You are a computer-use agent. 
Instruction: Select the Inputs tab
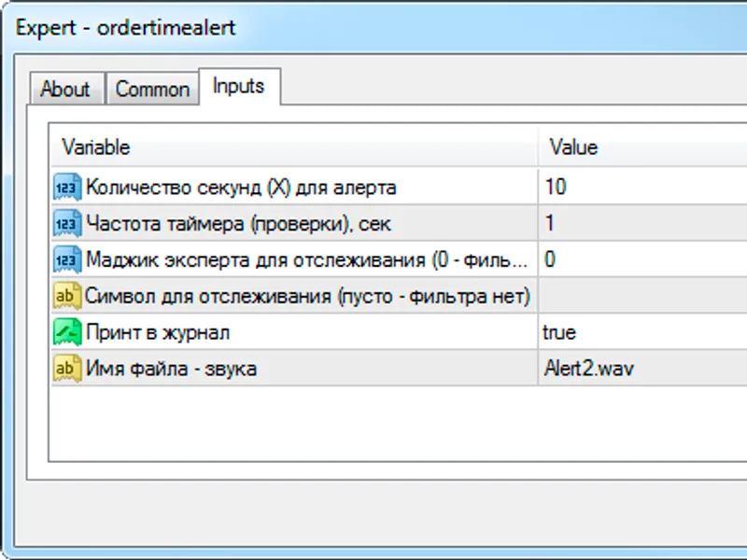[x=239, y=86]
